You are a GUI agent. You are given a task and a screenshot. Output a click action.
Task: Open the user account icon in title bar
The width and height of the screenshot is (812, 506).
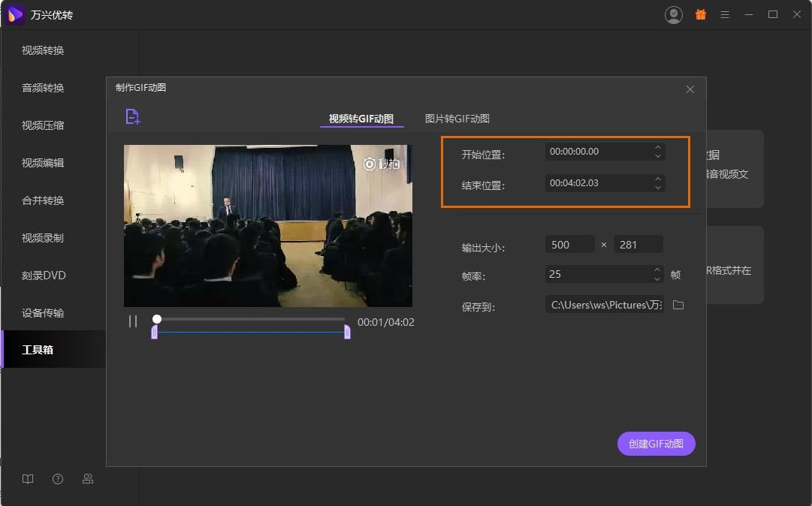point(674,14)
